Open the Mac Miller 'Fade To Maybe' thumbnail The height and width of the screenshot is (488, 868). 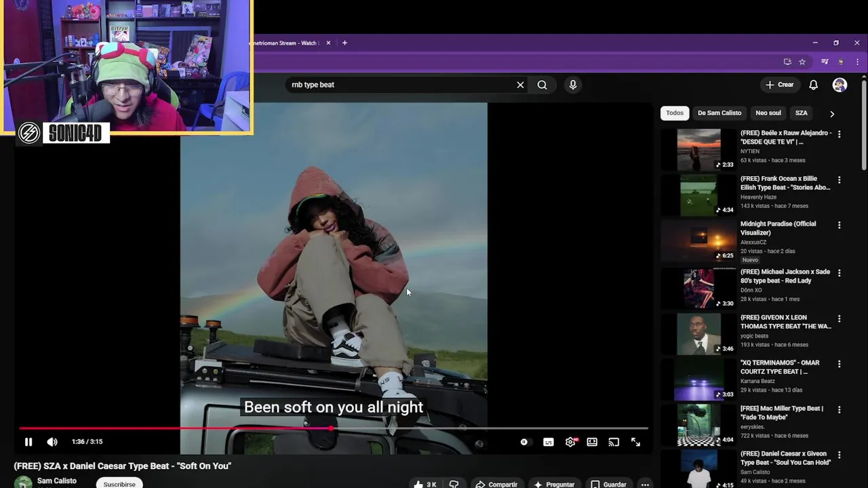pyautogui.click(x=699, y=424)
